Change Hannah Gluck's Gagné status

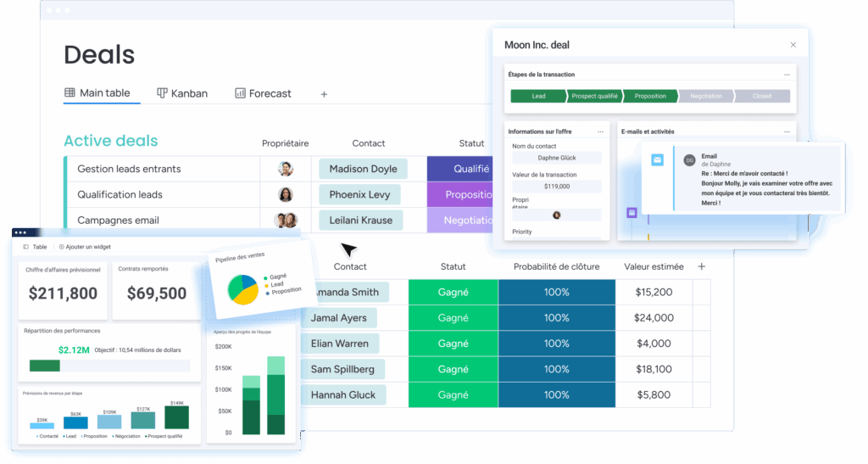pyautogui.click(x=453, y=394)
